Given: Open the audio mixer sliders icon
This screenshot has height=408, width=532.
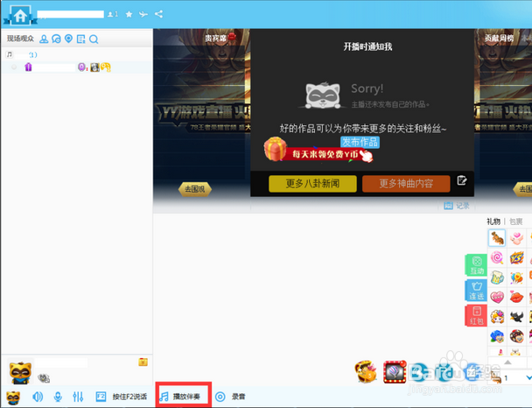Looking at the screenshot, I should click(x=78, y=397).
